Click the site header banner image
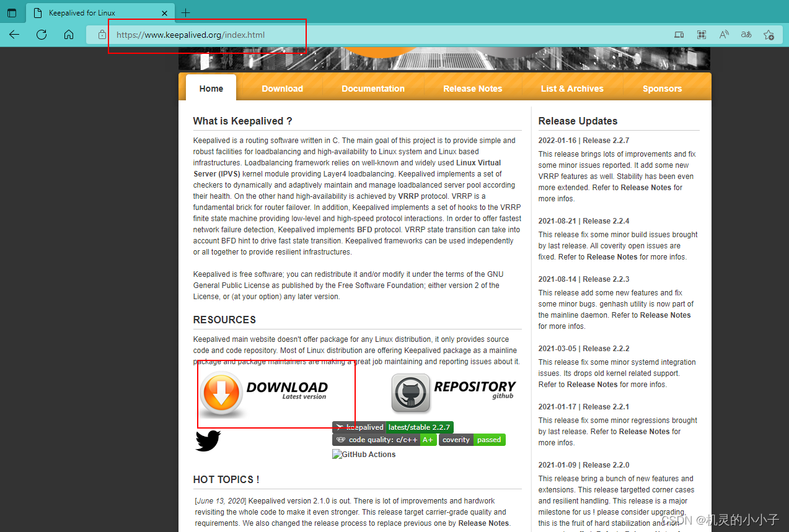The image size is (789, 532). [444, 59]
